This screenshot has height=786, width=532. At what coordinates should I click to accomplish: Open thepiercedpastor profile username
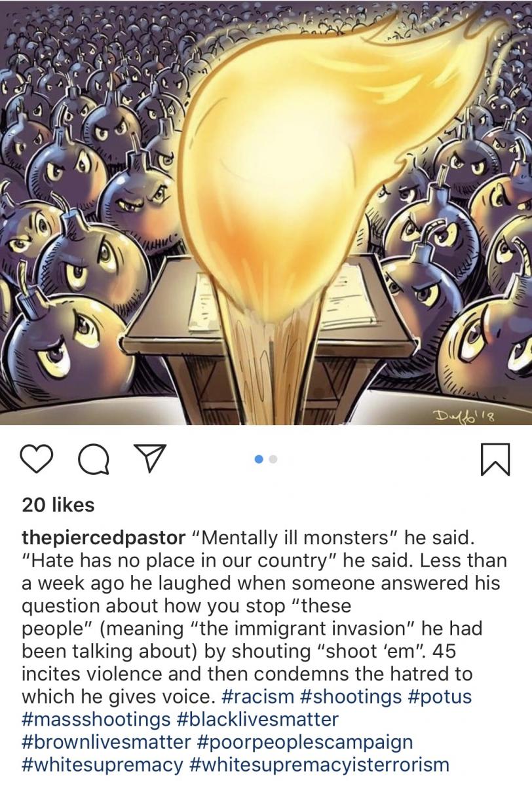coord(104,540)
